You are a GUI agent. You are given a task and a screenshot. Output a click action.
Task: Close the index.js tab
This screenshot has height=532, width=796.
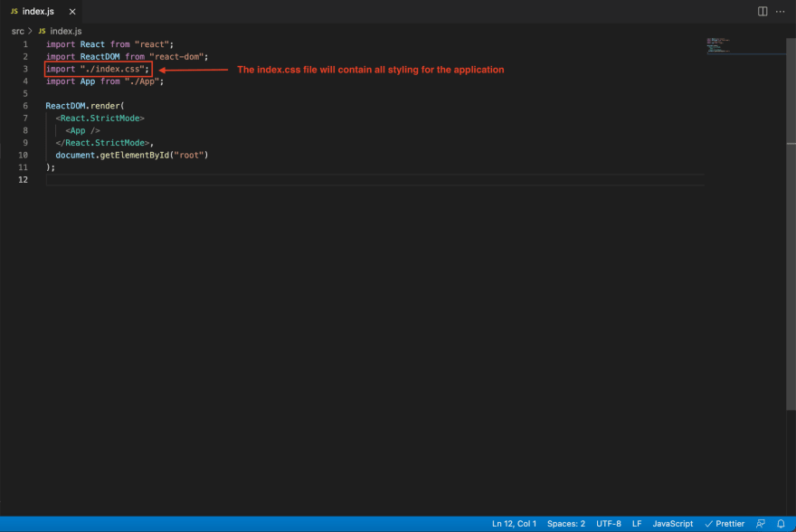click(x=72, y=11)
